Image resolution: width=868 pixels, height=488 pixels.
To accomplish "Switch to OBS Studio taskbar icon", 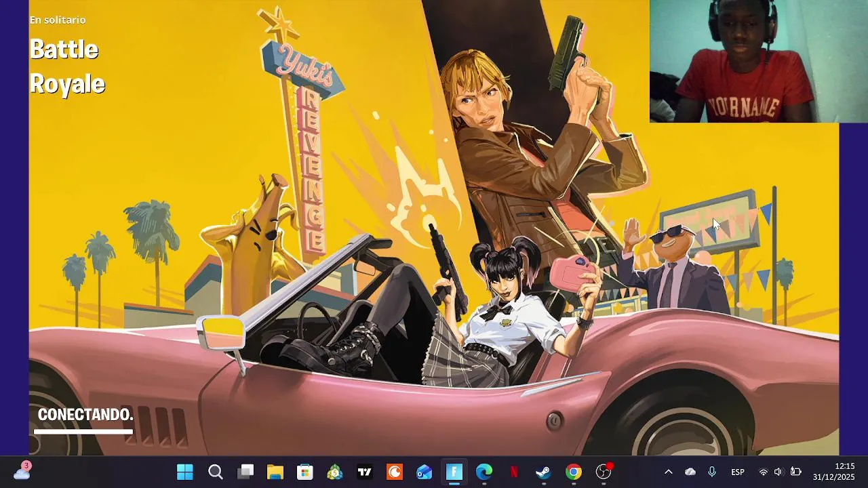I will pos(604,472).
